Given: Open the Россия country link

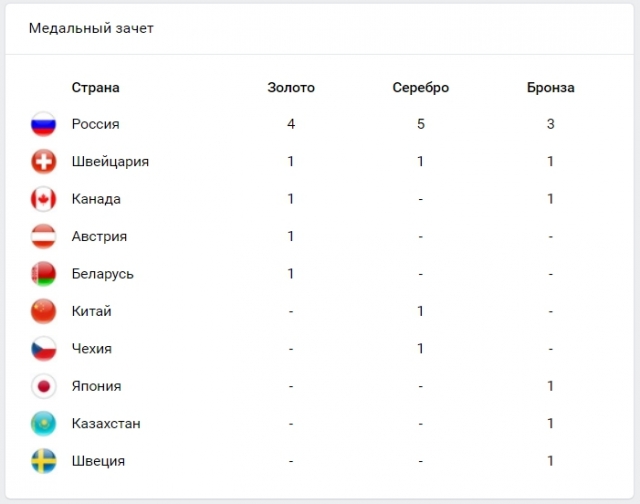Looking at the screenshot, I should pyautogui.click(x=96, y=124).
